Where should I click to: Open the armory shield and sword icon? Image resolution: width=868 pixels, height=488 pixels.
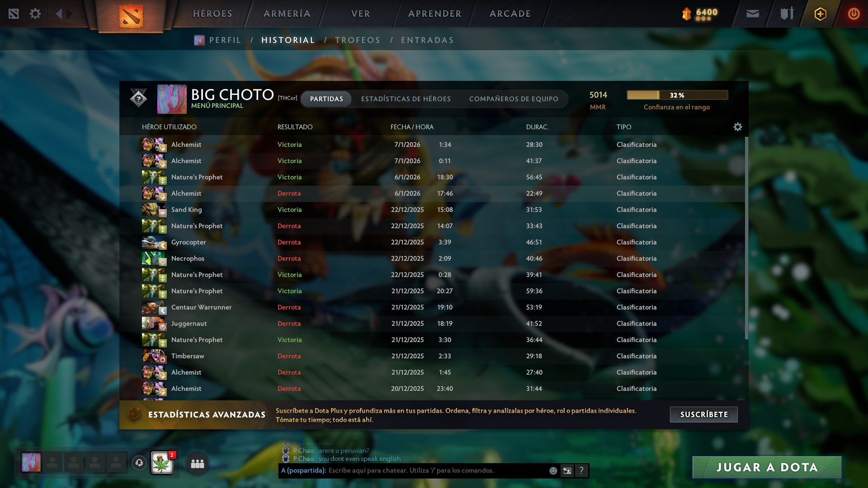787,14
